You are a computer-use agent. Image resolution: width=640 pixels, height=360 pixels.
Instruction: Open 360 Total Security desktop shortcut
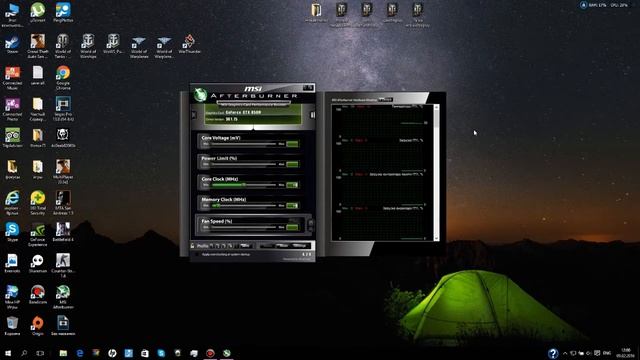(x=38, y=202)
